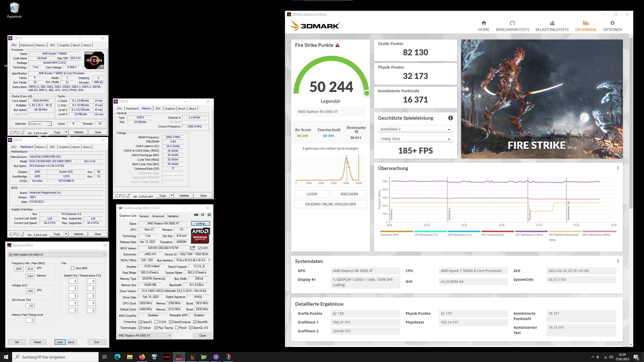Click the GPU-Z refresh icon

(x=203, y=215)
